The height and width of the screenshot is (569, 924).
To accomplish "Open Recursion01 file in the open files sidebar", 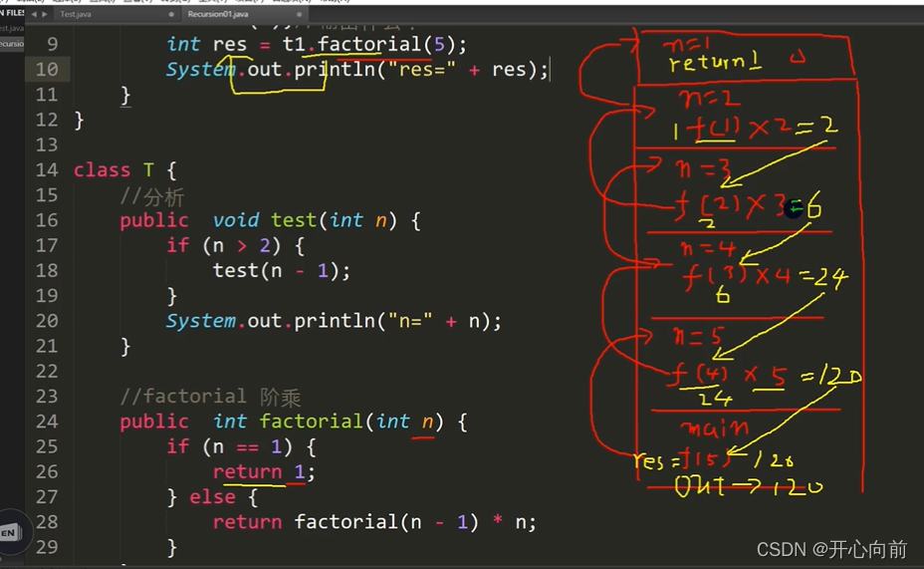I will (11, 44).
